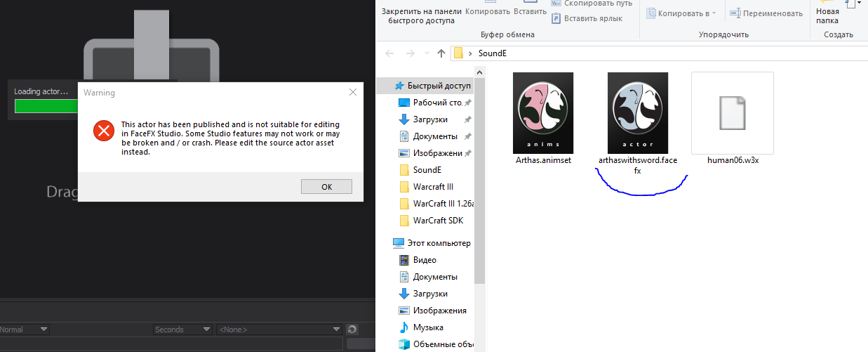Viewport: 868px width, 352px height.
Task: Click the Музыка note icon
Action: click(404, 327)
